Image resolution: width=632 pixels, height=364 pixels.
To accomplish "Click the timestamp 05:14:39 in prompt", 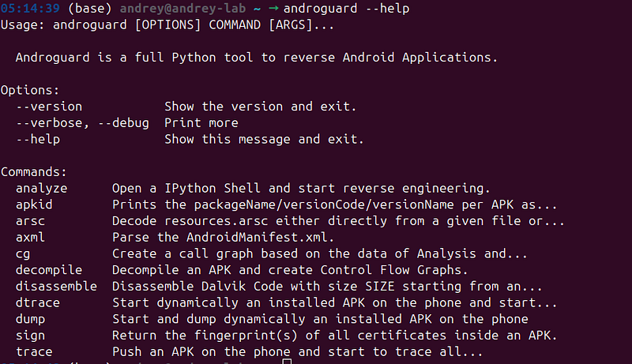I will tap(30, 9).
